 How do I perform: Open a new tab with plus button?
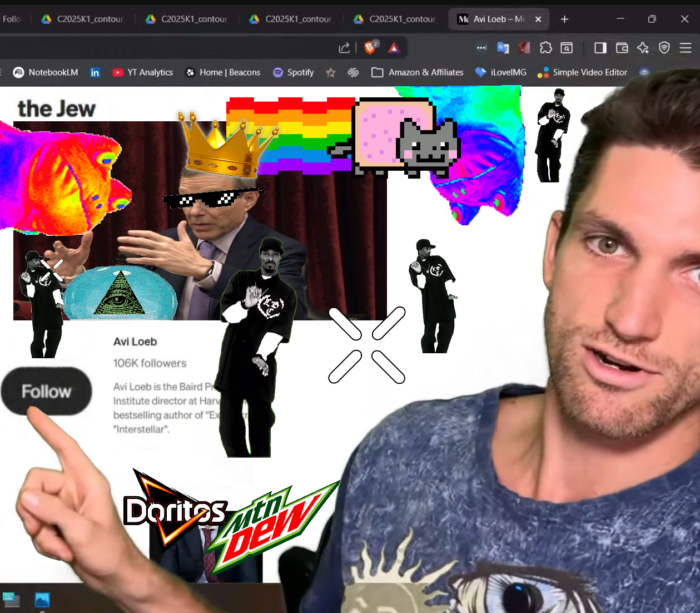[564, 19]
